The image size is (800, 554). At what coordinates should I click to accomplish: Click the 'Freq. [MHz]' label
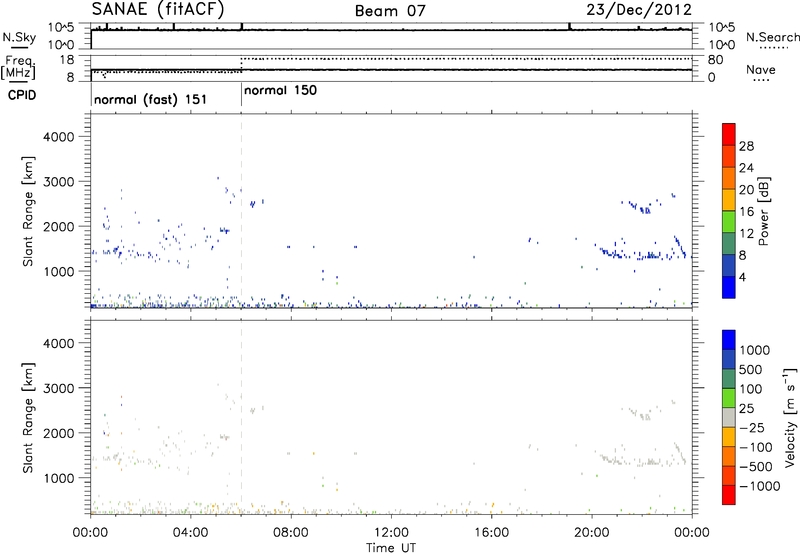pyautogui.click(x=18, y=67)
